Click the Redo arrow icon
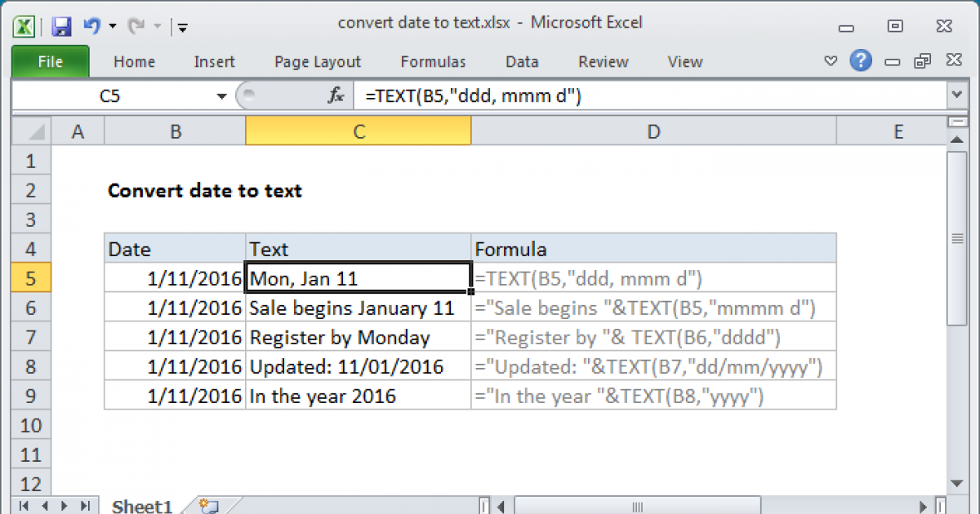 point(137,26)
